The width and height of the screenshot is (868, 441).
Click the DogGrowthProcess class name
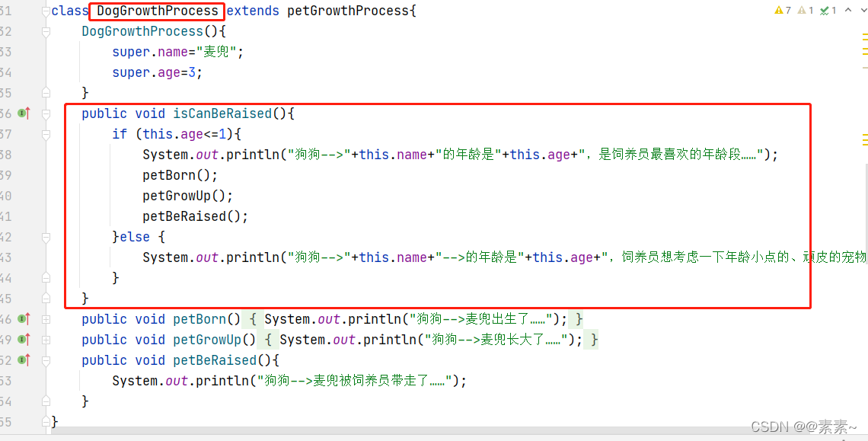tap(157, 11)
